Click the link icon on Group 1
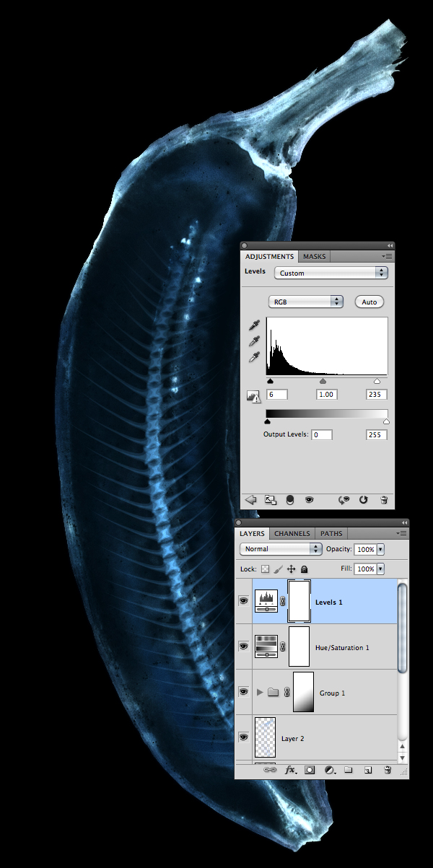This screenshot has height=868, width=433. pyautogui.click(x=287, y=692)
